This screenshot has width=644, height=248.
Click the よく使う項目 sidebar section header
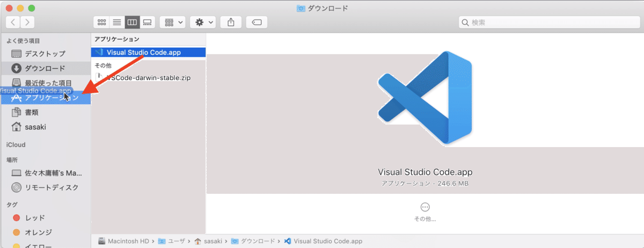[x=23, y=41]
